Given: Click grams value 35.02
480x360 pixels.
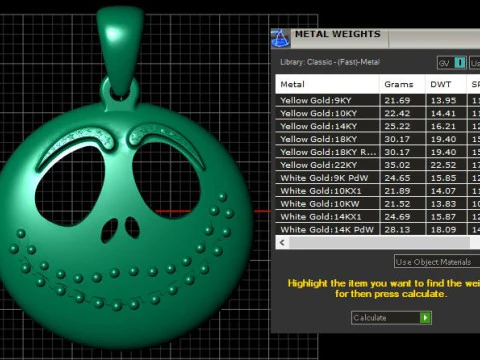Looking at the screenshot, I should click(397, 165).
